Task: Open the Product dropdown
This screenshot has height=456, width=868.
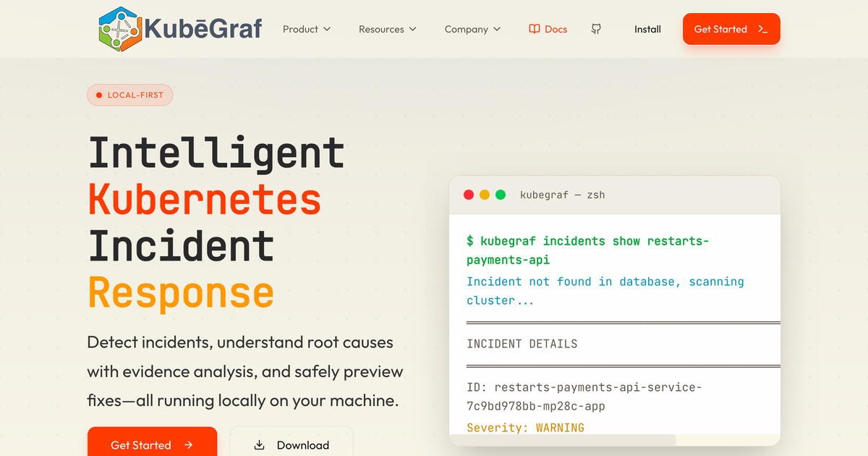Action: 307,29
